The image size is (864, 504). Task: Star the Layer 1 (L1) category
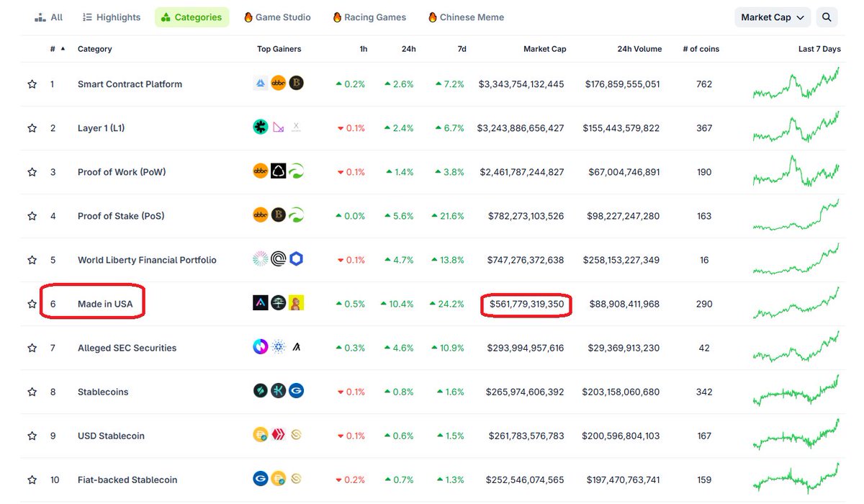click(x=32, y=128)
